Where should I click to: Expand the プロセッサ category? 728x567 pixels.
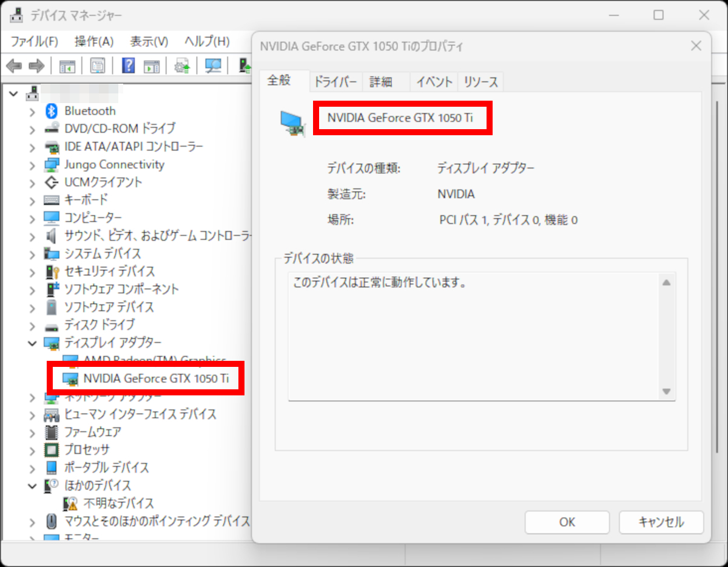[33, 449]
